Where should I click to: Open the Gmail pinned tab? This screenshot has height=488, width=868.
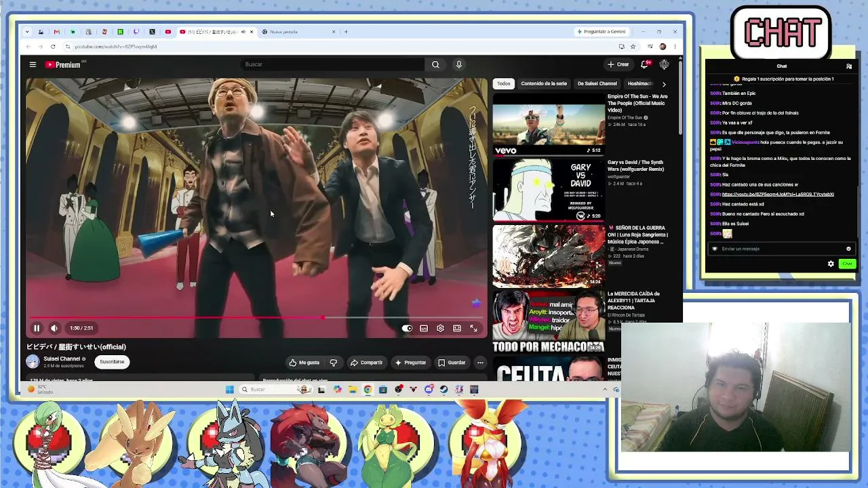pos(56,32)
